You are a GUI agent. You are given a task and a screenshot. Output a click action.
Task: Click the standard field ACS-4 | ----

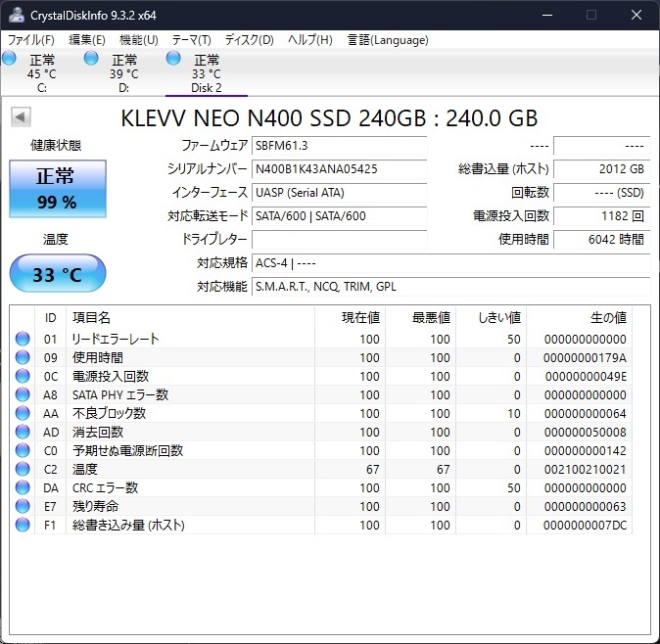coord(451,263)
